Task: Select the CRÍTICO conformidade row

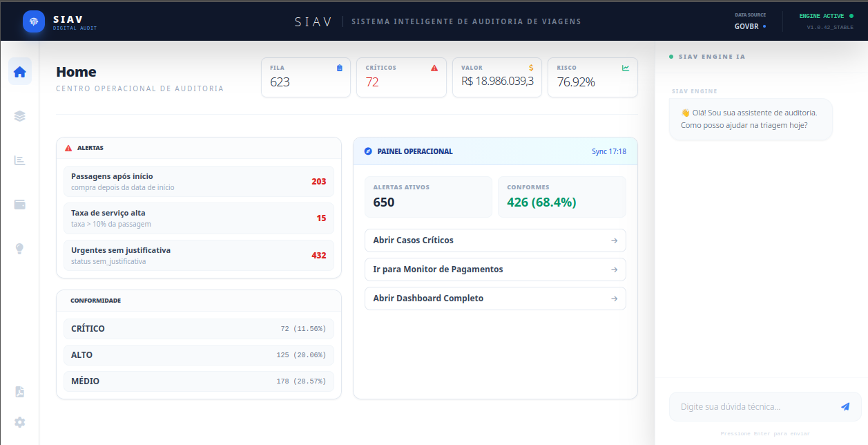Action: (x=199, y=329)
